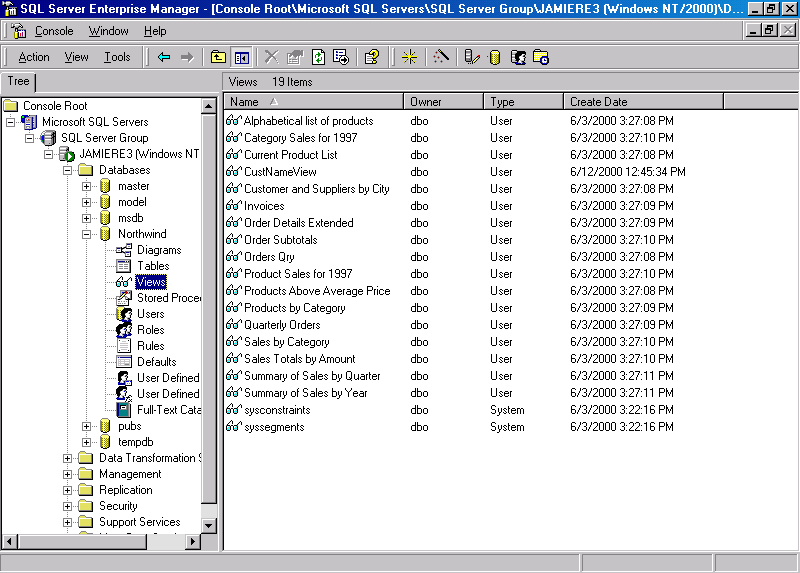Click the Up one level folder icon
Viewport: 800px width, 573px height.
pos(218,57)
